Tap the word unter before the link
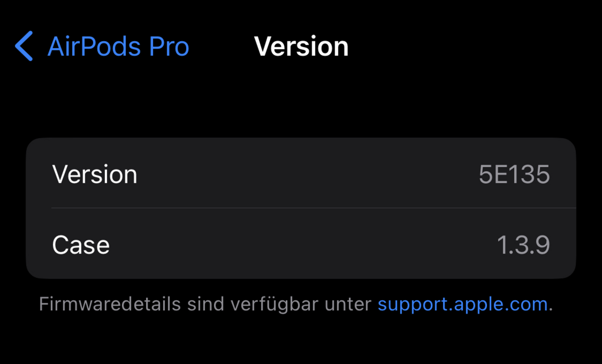 [348, 304]
